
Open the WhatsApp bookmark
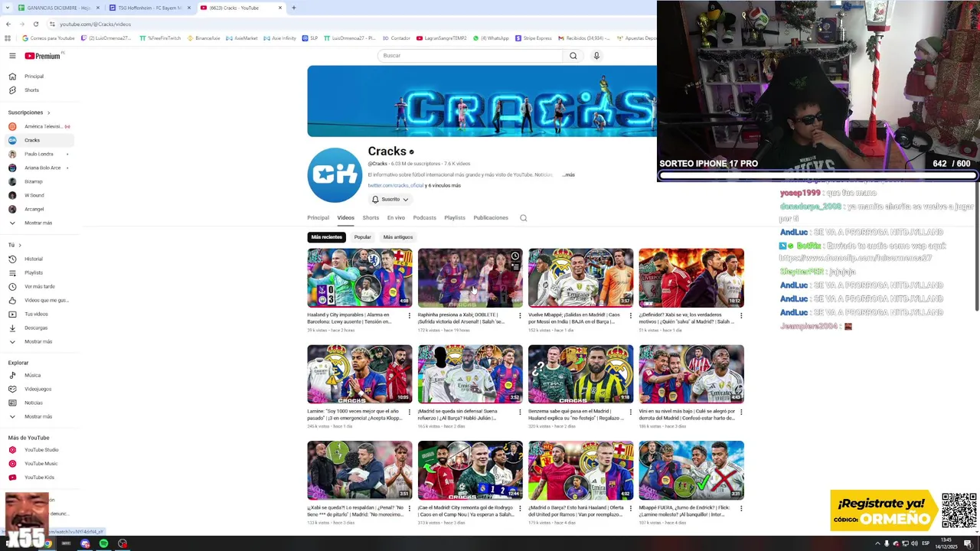coord(491,38)
